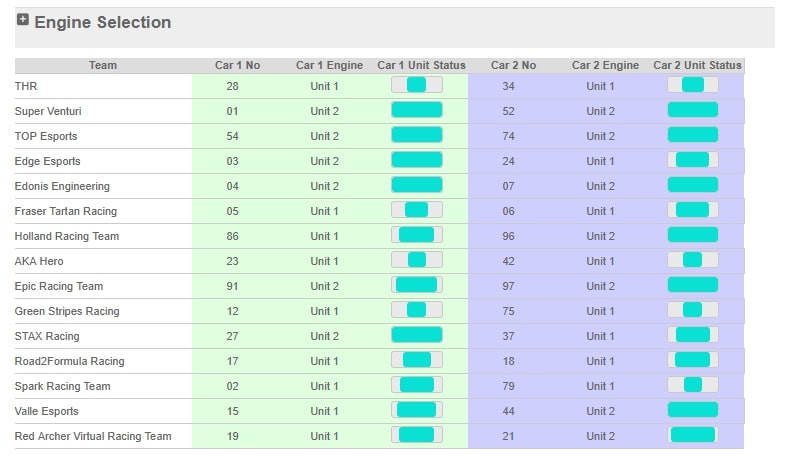Click Spark Racing Team Car 2 status bar

click(x=692, y=386)
